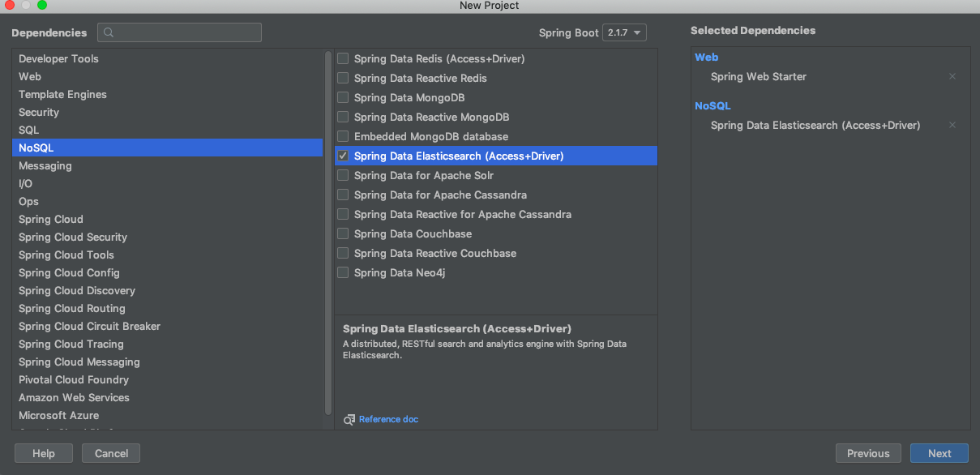Open the Reference doc link
The image size is (980, 475).
coord(388,419)
